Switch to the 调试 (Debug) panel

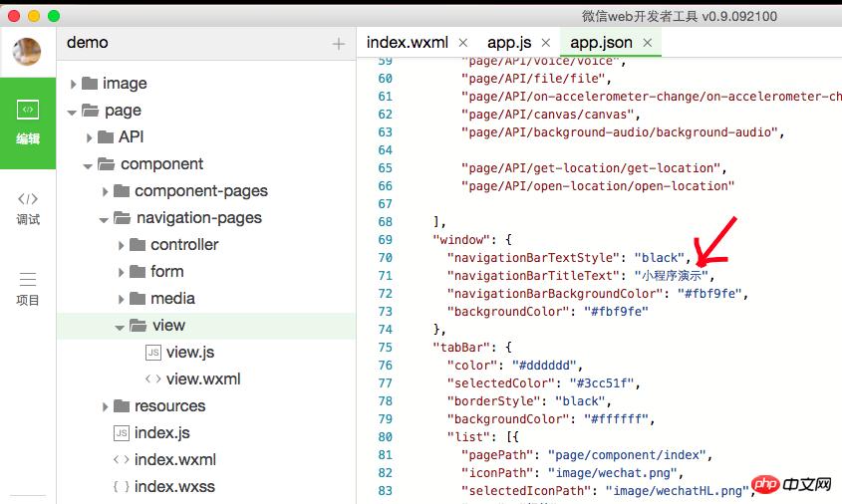[28, 207]
